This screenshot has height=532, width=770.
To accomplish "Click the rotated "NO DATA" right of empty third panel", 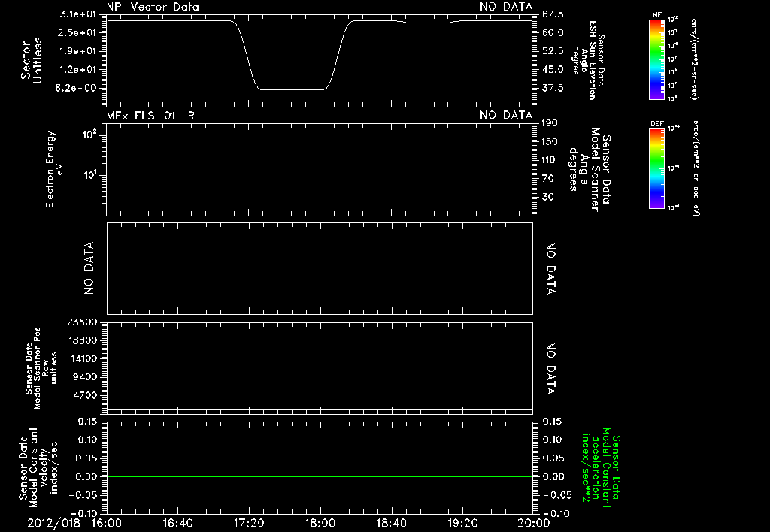I will click(551, 268).
